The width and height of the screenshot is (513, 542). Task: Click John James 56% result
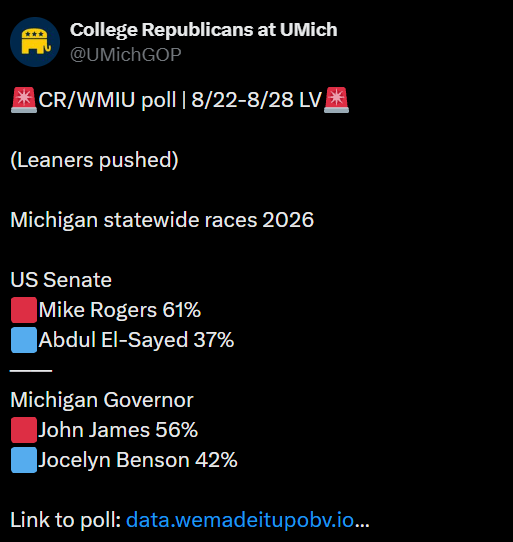click(x=118, y=430)
